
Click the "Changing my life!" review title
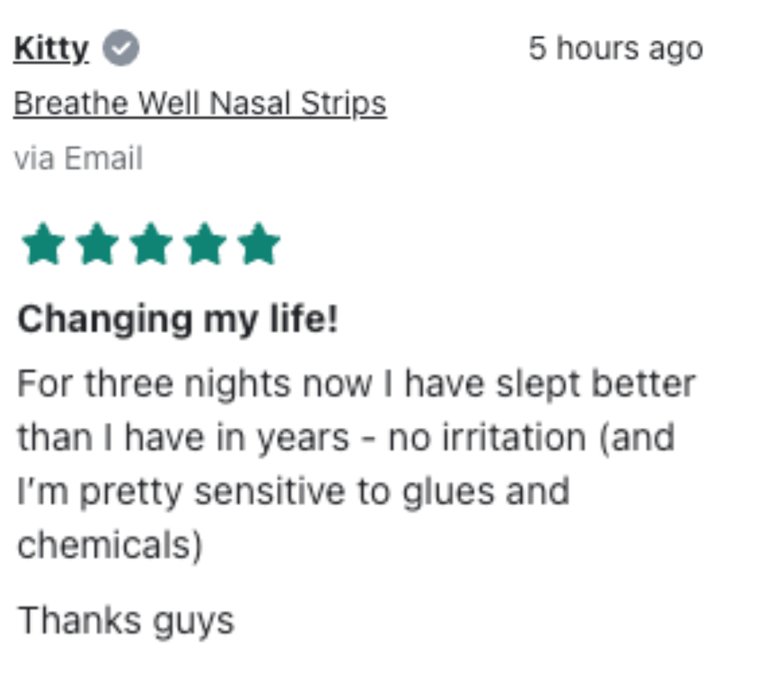coord(177,319)
